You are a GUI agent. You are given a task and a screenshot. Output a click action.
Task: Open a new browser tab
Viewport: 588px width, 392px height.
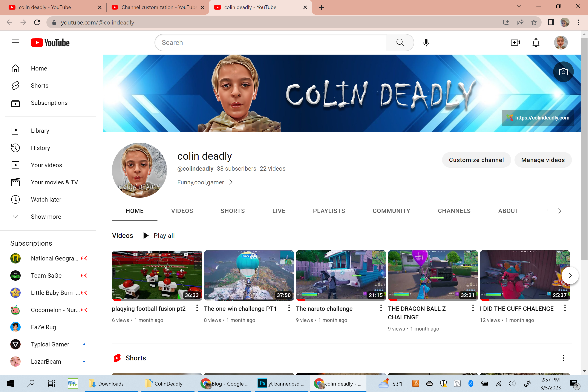pos(322,8)
